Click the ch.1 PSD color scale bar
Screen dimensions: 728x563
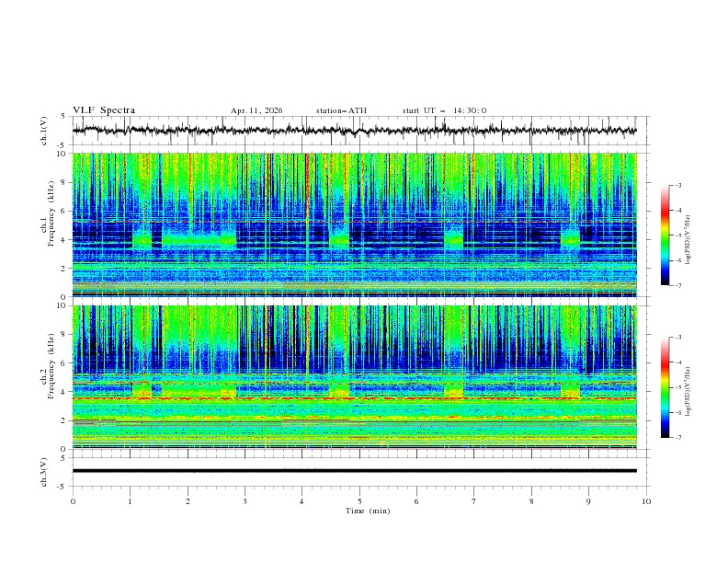[x=665, y=236]
